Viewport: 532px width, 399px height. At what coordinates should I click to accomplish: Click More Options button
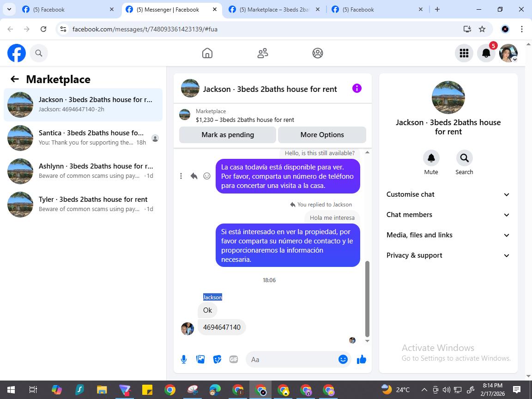point(322,135)
